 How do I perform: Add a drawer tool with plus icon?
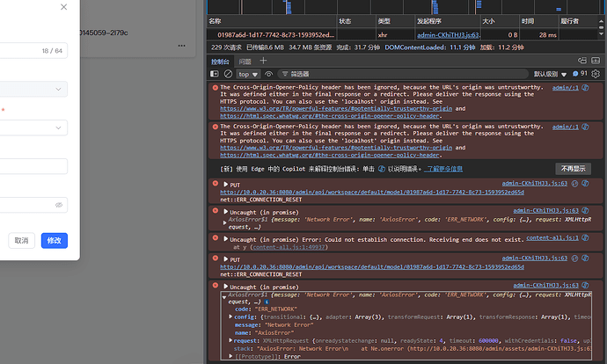263,61
